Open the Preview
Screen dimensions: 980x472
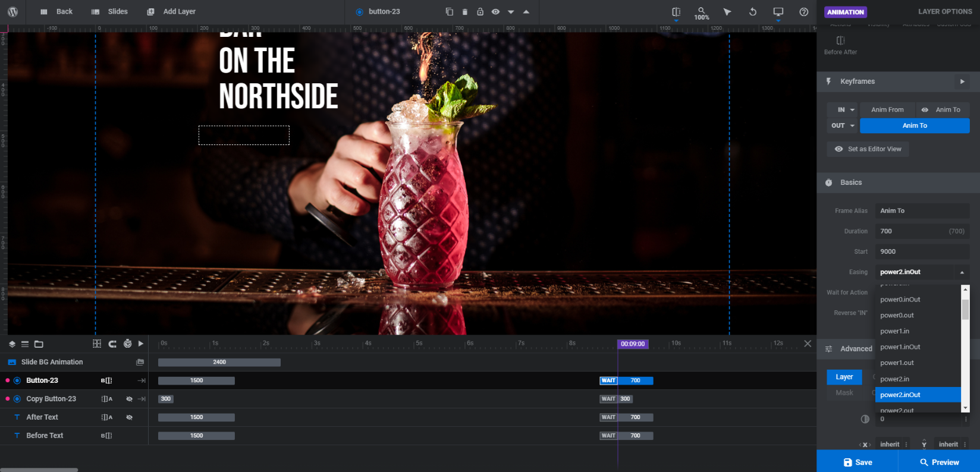(939, 462)
